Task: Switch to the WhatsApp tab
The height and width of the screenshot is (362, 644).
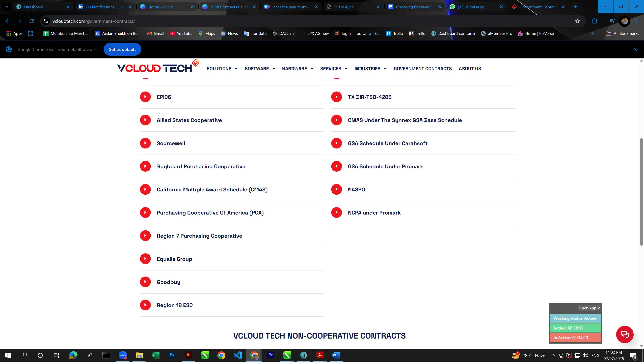Action: 476,7
